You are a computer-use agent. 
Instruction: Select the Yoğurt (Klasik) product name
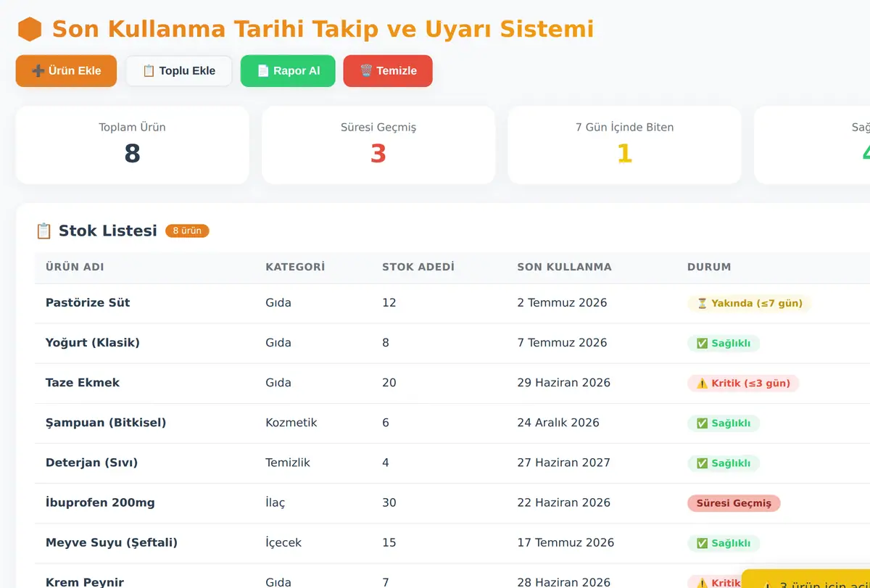[93, 343]
